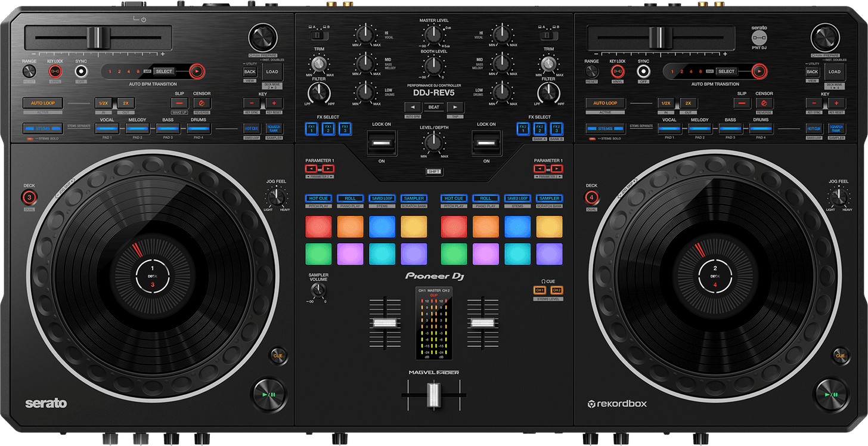Screen dimensions: 868x446
Task: Toggle SLIP mode on the left deck
Action: pos(179,103)
